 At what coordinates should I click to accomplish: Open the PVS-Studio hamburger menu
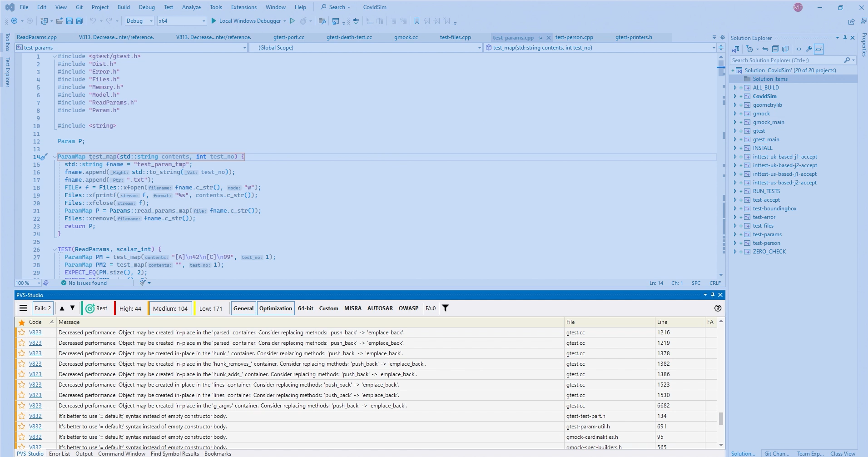tap(23, 308)
